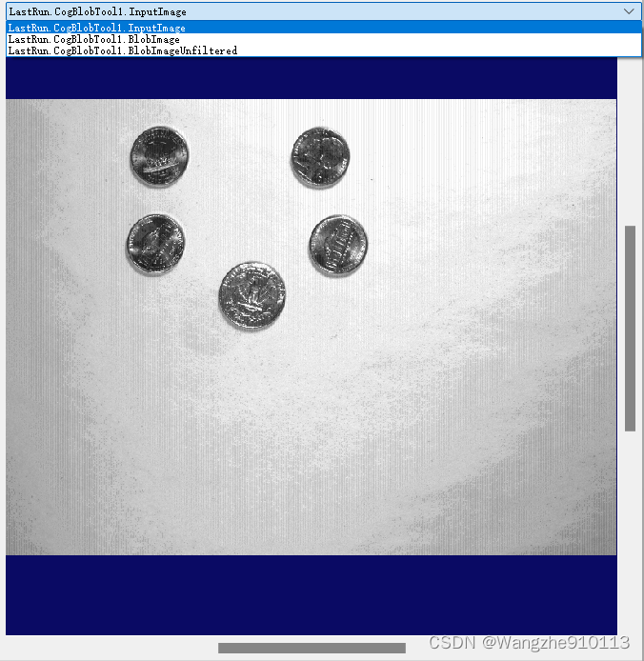644x661 pixels.
Task: Click the middle-right coin in the image
Action: click(x=338, y=245)
